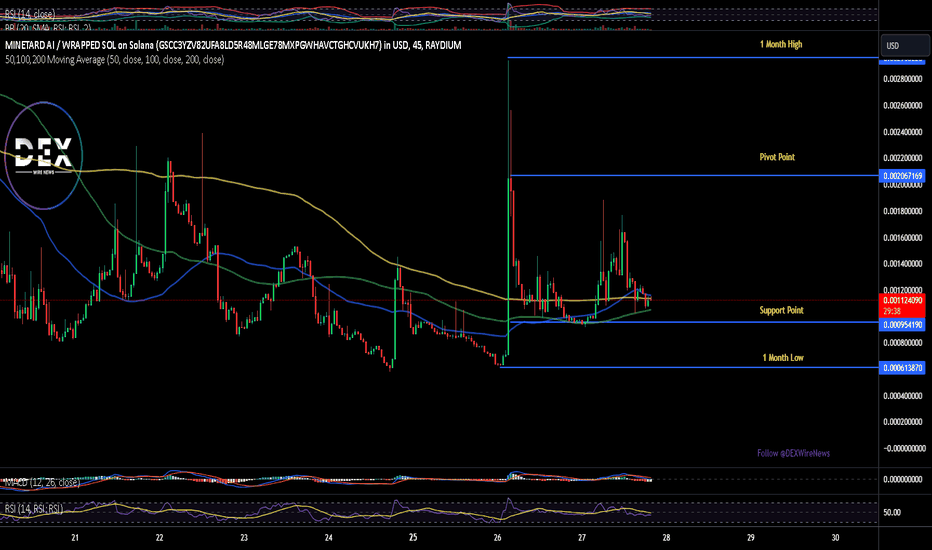Click the RSI (14, close) top indicator label
This screenshot has height=550, width=932.
click(x=29, y=13)
